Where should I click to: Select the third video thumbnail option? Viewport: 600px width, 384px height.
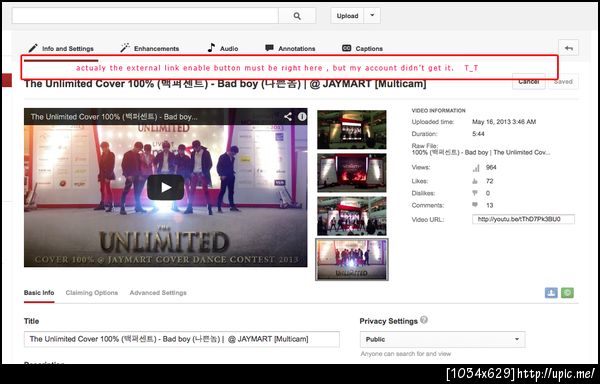pos(352,216)
